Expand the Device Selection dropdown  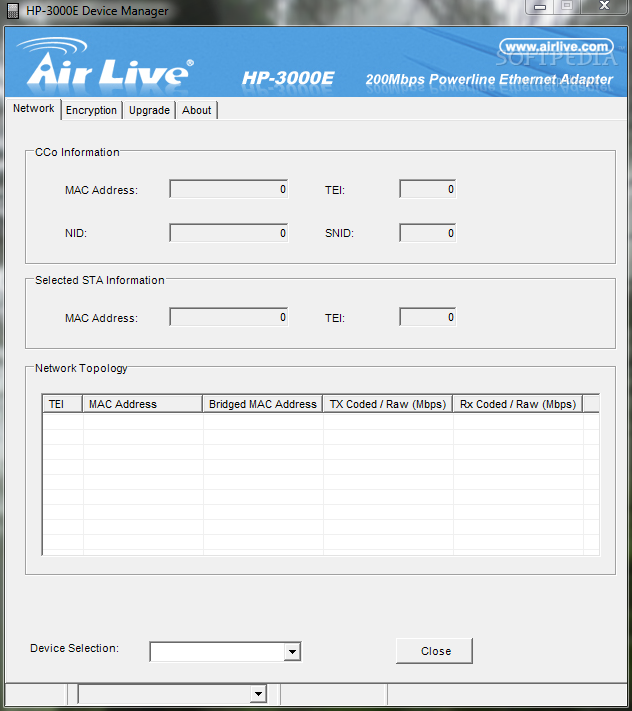pyautogui.click(x=292, y=652)
